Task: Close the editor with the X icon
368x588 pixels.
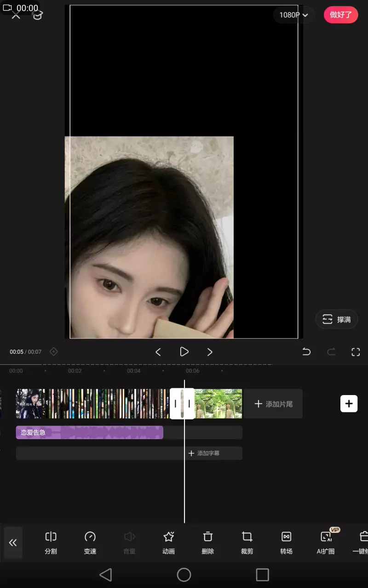Action: [16, 15]
